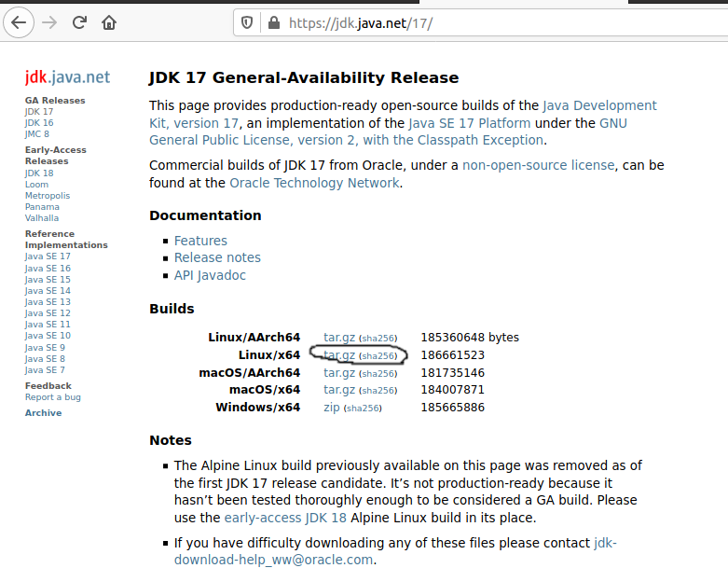Download the macOS/AArch64 tar.gz build
728x582 pixels.
[339, 373]
